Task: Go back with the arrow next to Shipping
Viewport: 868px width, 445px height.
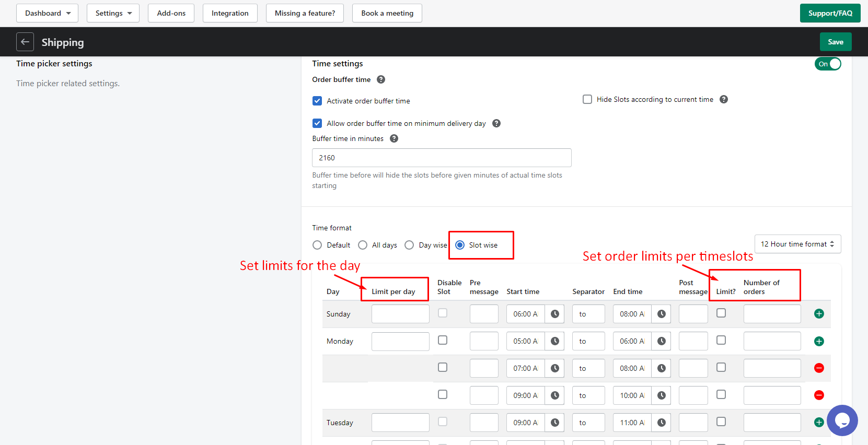Action: (x=25, y=42)
